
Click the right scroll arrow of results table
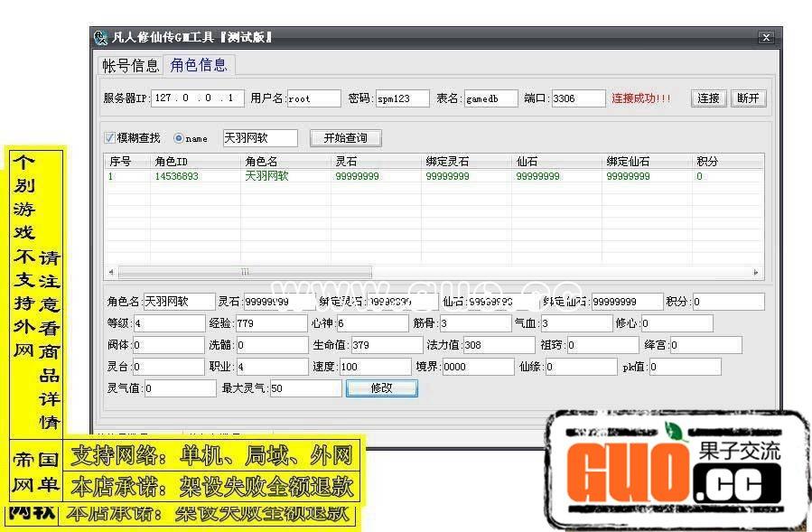[x=756, y=272]
